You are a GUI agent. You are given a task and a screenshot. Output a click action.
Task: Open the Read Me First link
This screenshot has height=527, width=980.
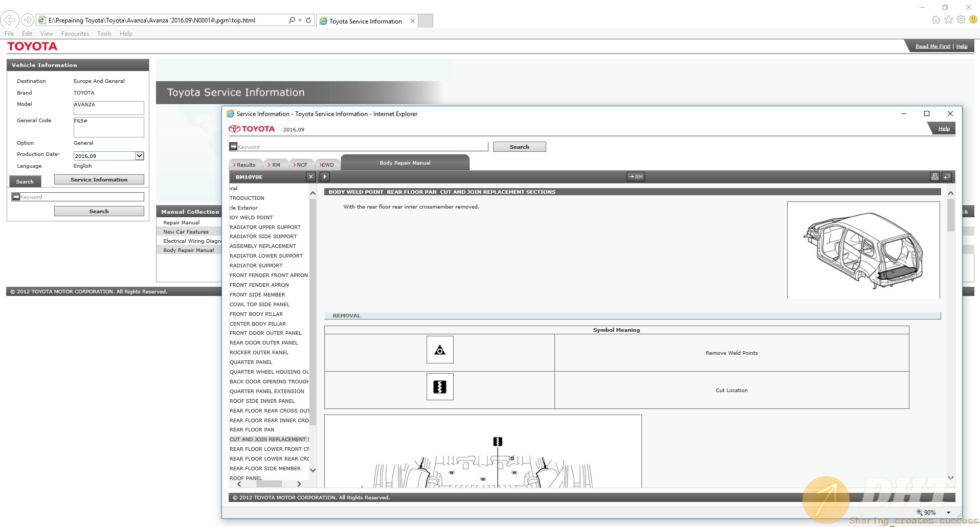[x=932, y=46]
